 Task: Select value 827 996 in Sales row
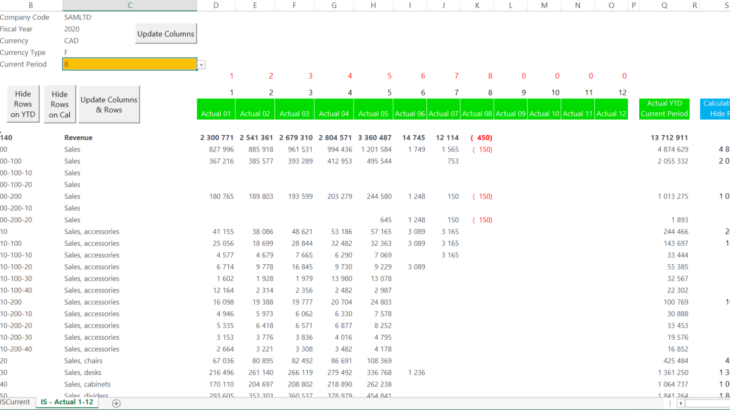point(221,149)
